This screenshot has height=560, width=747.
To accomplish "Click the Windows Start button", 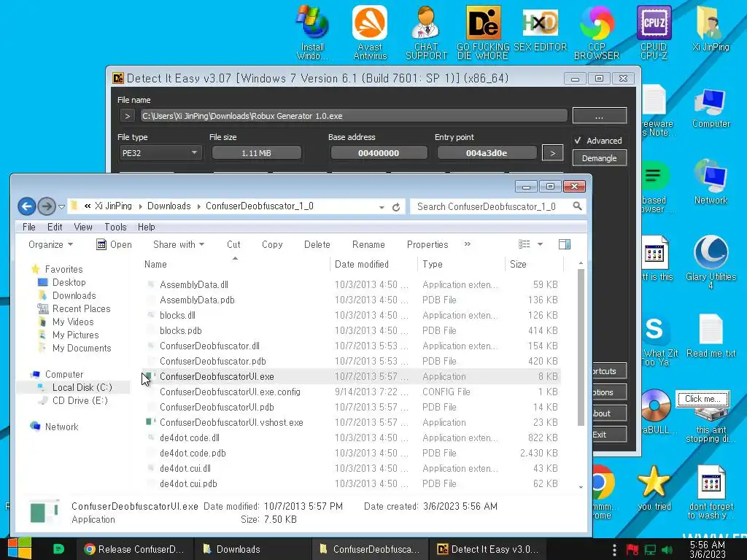I will pos(20,548).
